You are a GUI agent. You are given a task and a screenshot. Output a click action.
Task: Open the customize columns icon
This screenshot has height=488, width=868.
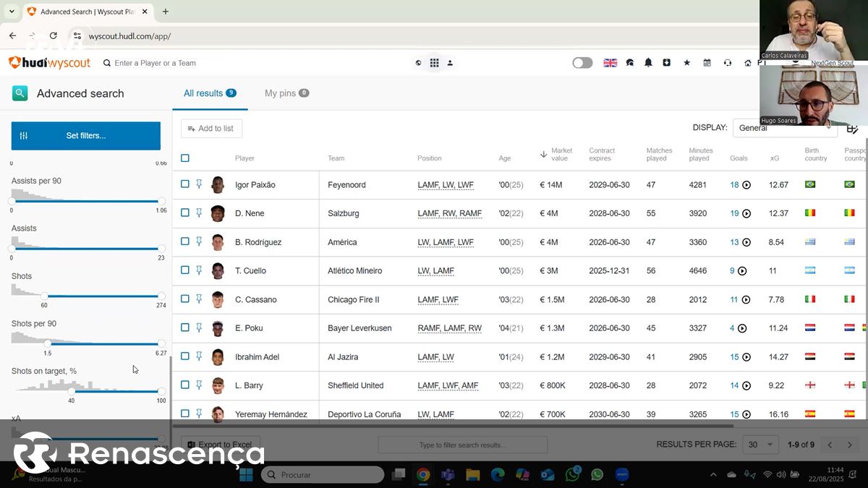852,129
